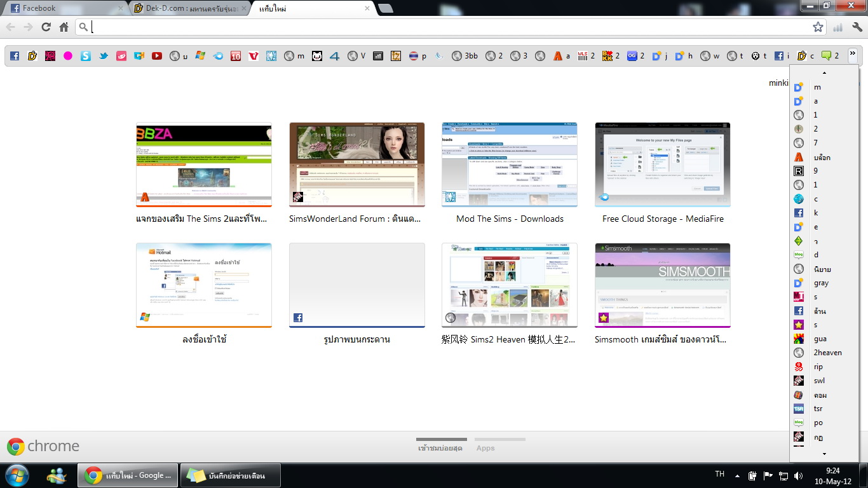Screen dimensions: 868x488
Task: Choose the tsr bookmark in overflow list
Action: (x=824, y=409)
